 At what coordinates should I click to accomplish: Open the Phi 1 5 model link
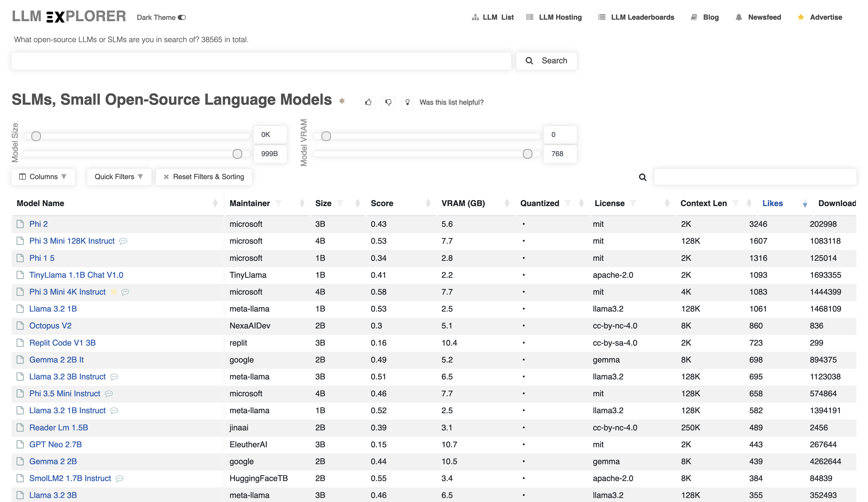(42, 258)
